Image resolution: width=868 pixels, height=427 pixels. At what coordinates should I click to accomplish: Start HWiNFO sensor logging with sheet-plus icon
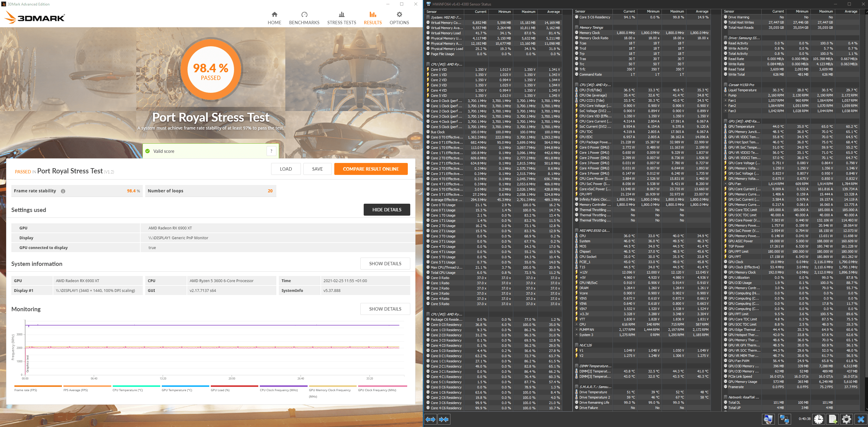click(833, 419)
